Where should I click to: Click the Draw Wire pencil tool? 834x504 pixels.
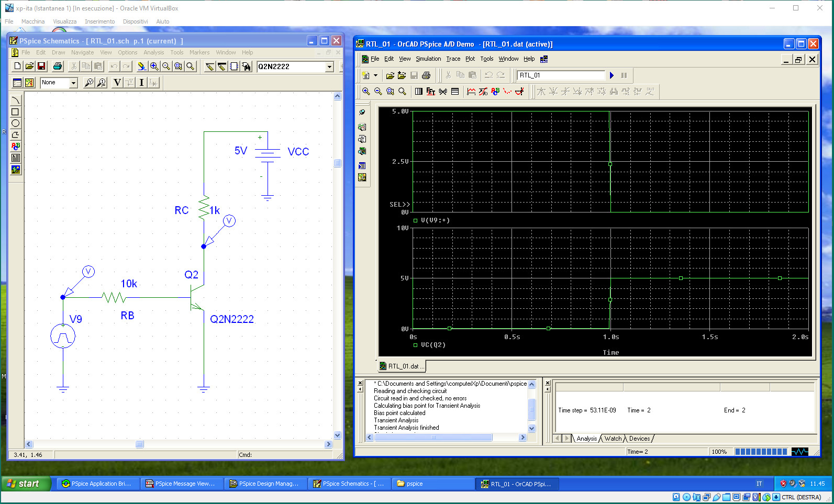pos(210,66)
